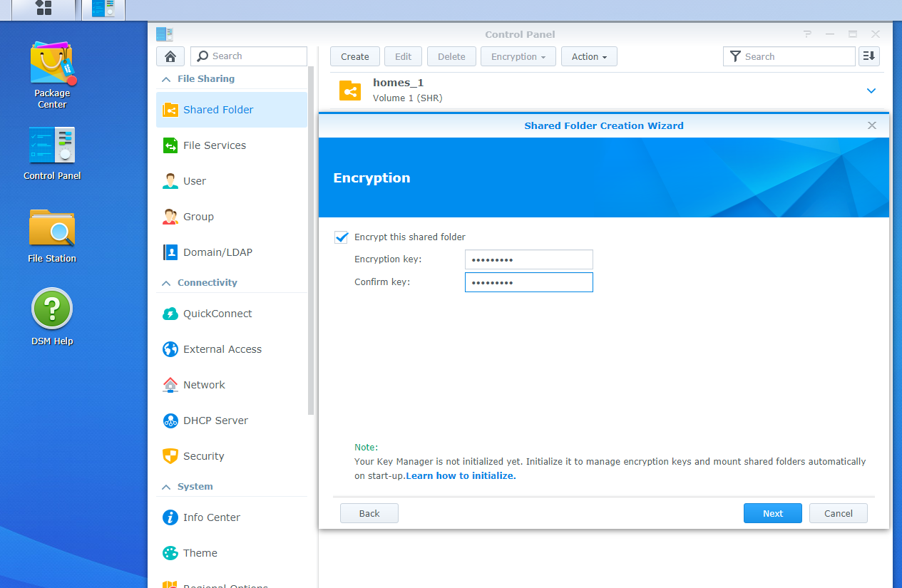Click the shared folder filter Search box
This screenshot has height=588, width=902.
pyautogui.click(x=789, y=56)
